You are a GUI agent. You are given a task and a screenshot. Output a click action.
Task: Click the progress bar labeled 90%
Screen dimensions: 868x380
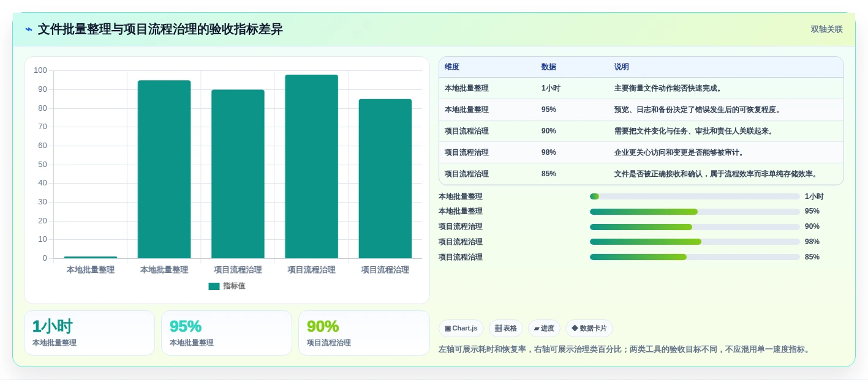tap(695, 227)
